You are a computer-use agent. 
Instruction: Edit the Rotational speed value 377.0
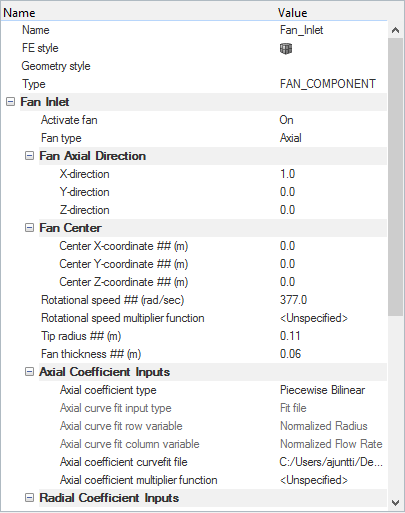click(x=333, y=300)
